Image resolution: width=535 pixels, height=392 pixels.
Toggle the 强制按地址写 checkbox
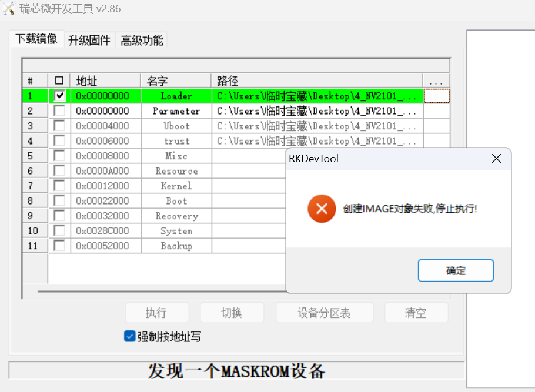129,335
